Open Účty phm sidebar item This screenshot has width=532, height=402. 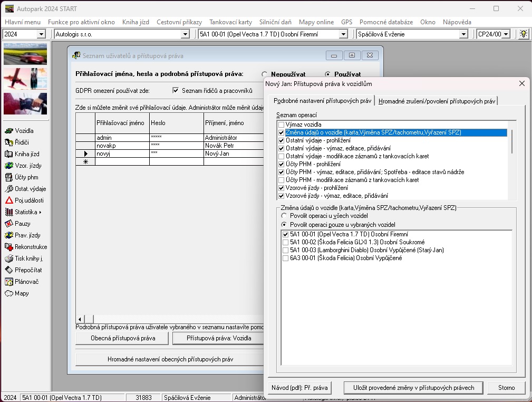click(22, 177)
